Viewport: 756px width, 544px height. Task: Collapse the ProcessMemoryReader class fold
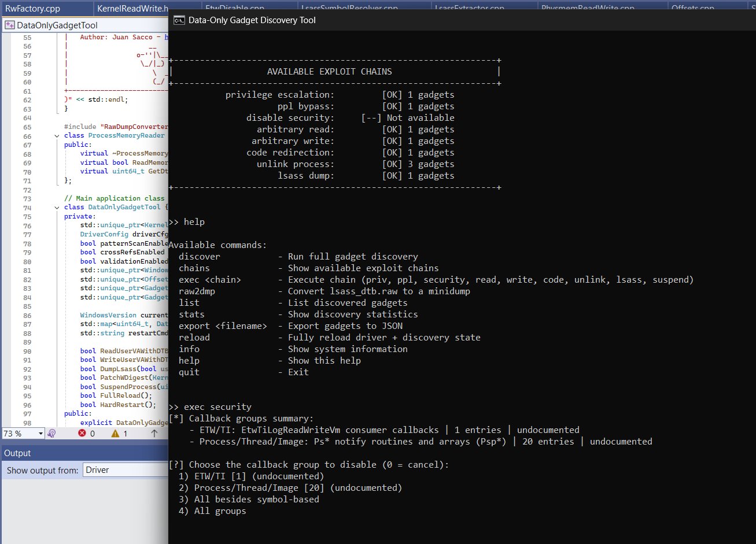click(x=57, y=136)
